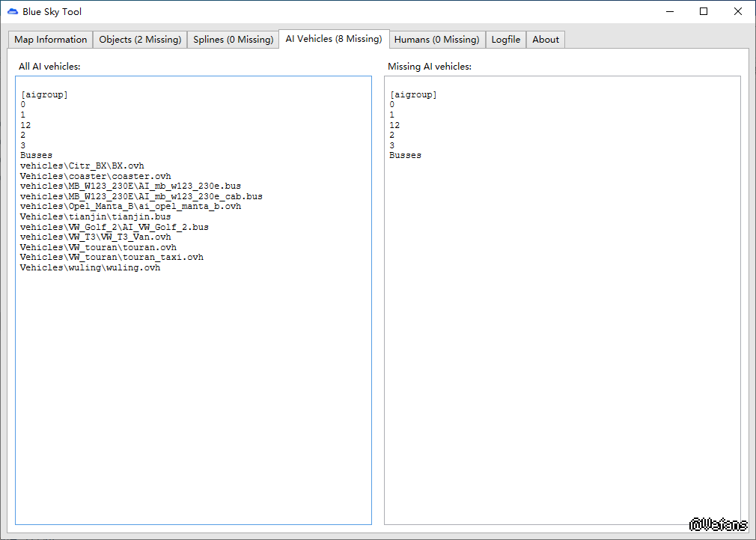Open the AI Vehicles (8 Missing) tab
This screenshot has height=540, width=756.
(x=333, y=39)
